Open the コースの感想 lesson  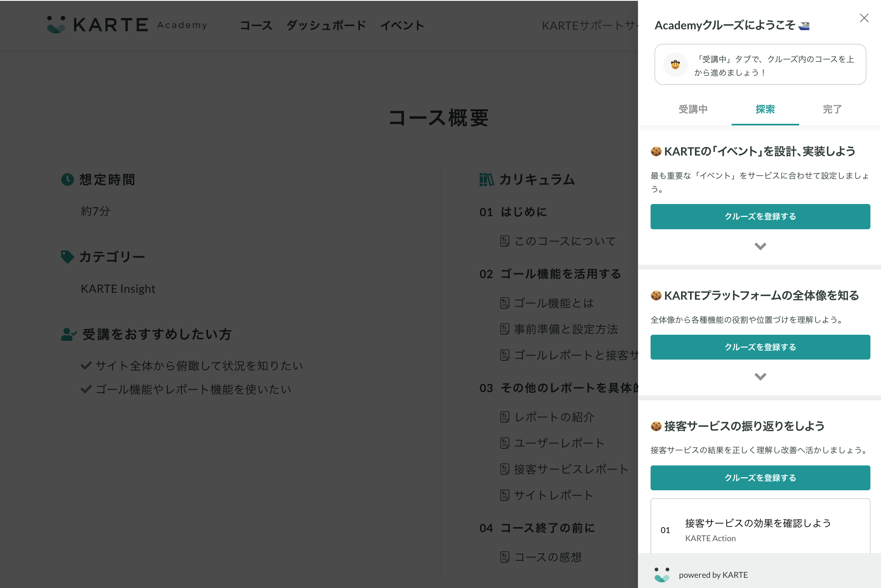[548, 557]
